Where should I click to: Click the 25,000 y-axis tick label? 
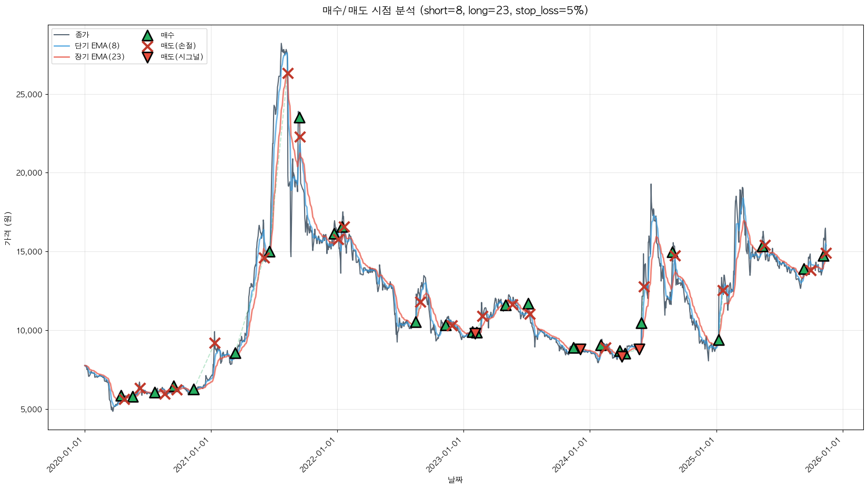pos(31,95)
